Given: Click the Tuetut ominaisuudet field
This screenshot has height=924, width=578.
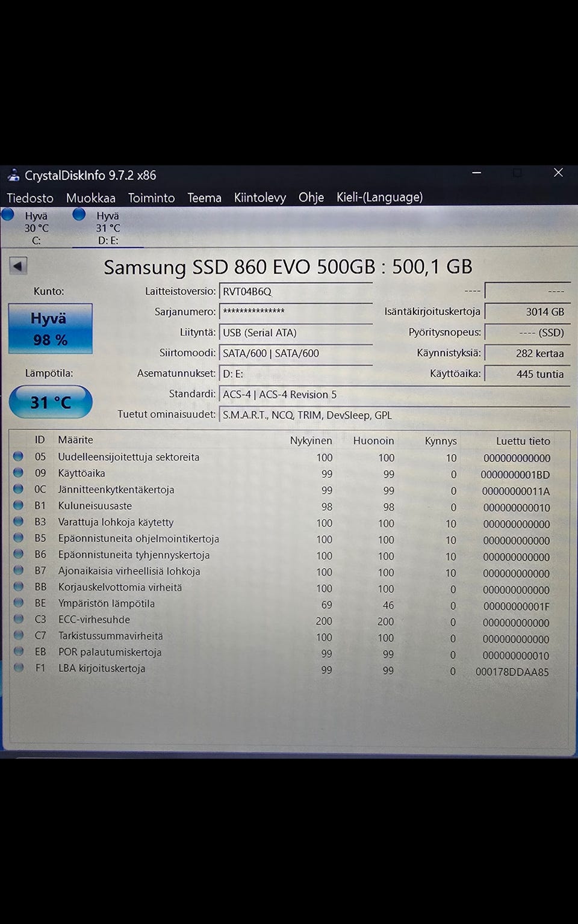Looking at the screenshot, I should [394, 415].
